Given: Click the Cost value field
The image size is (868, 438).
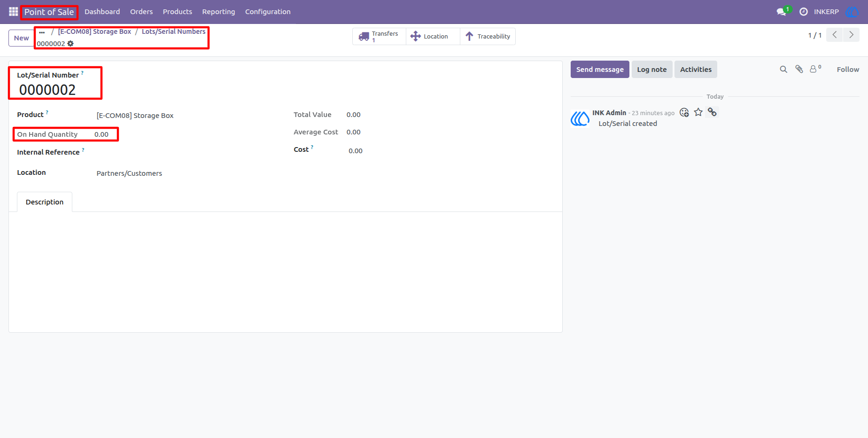Looking at the screenshot, I should pos(356,151).
